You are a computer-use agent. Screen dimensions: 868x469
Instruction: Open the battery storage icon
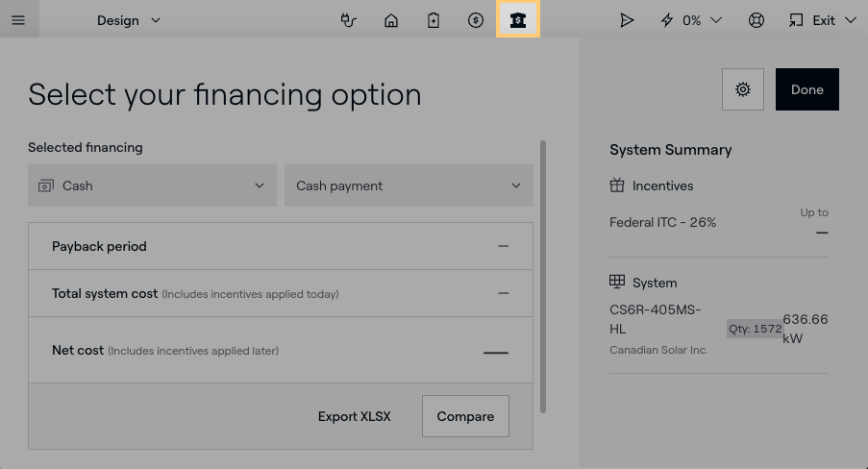tap(434, 20)
